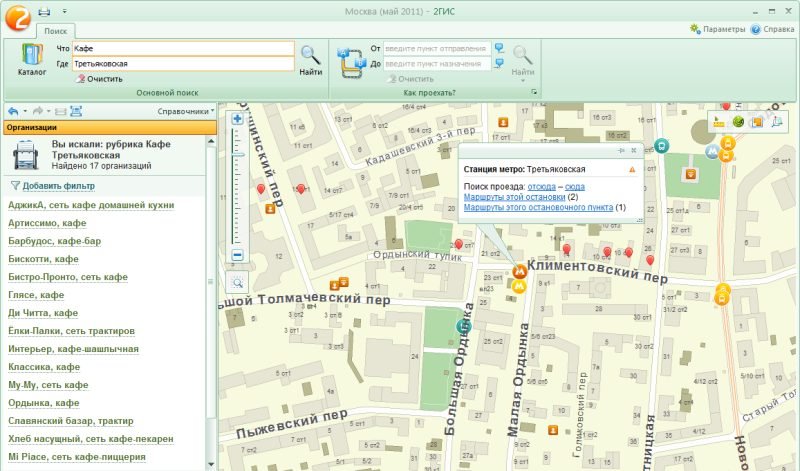Open the Му-Му, сеть кафе entry

point(50,385)
